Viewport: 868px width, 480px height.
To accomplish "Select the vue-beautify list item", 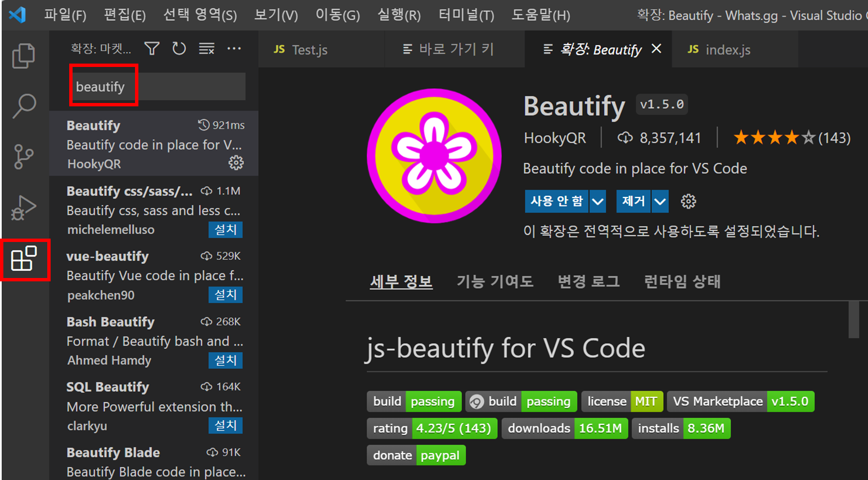I will coord(154,274).
